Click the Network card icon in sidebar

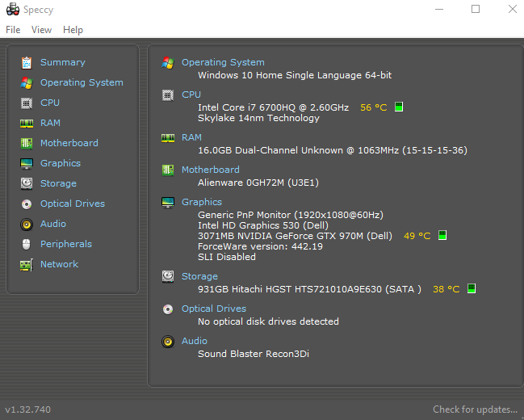point(27,265)
